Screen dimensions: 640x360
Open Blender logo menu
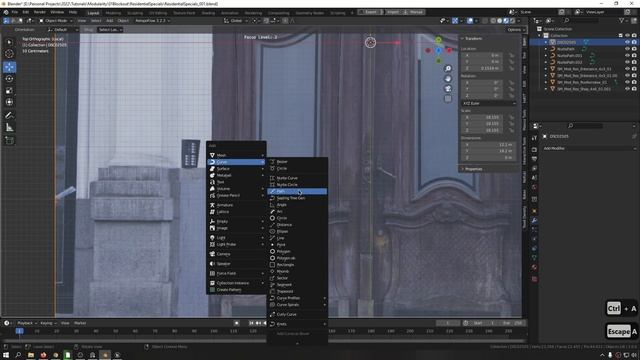pyautogui.click(x=6, y=12)
